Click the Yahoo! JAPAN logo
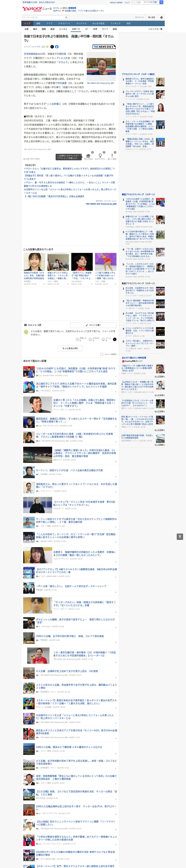This screenshot has width=186, height=868. click(32, 9)
